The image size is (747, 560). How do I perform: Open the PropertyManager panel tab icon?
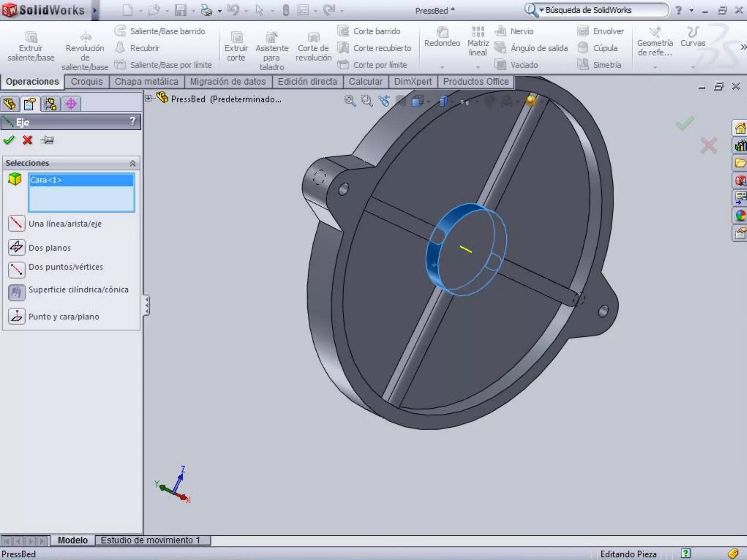coord(30,104)
